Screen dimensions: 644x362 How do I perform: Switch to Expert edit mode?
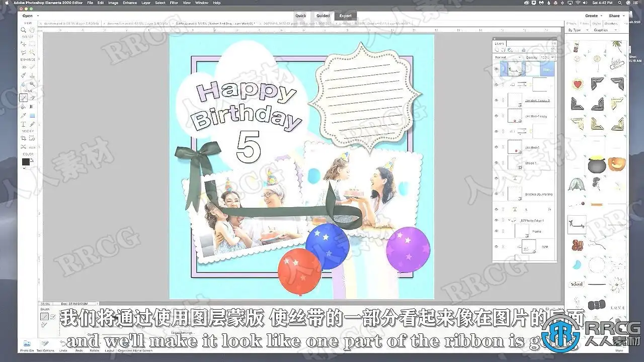click(x=346, y=16)
